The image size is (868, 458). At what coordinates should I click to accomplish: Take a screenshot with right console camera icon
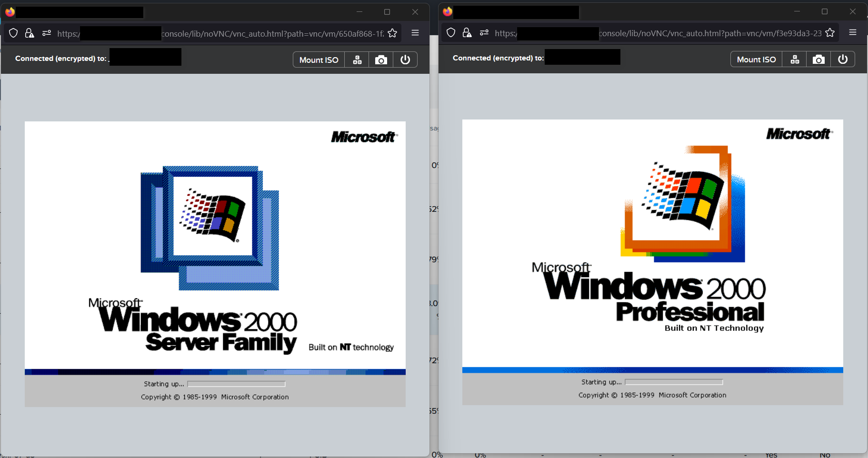(818, 59)
